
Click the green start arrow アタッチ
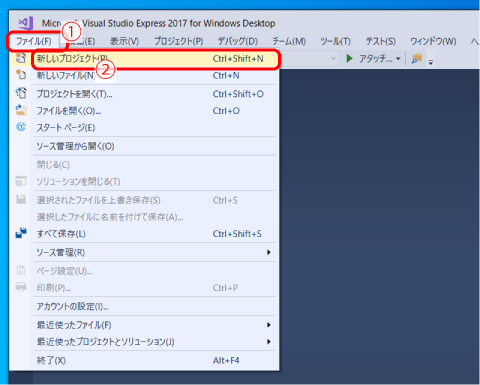tap(349, 59)
